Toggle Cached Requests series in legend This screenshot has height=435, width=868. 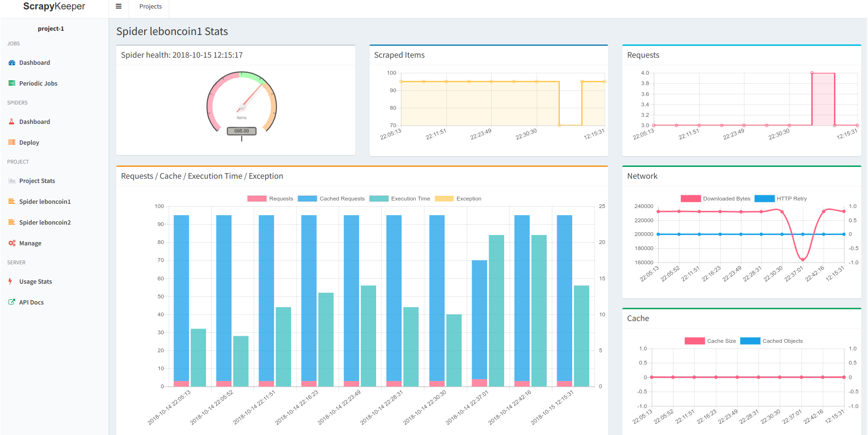[331, 199]
